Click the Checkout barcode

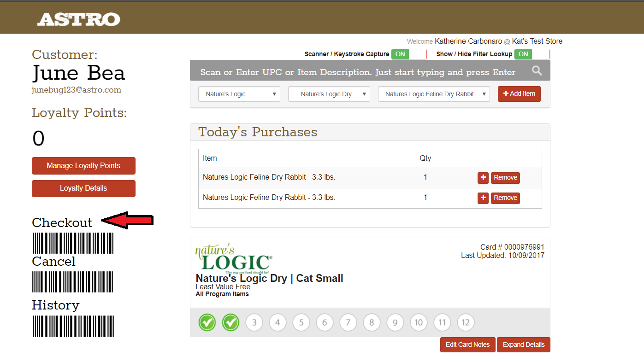73,243
